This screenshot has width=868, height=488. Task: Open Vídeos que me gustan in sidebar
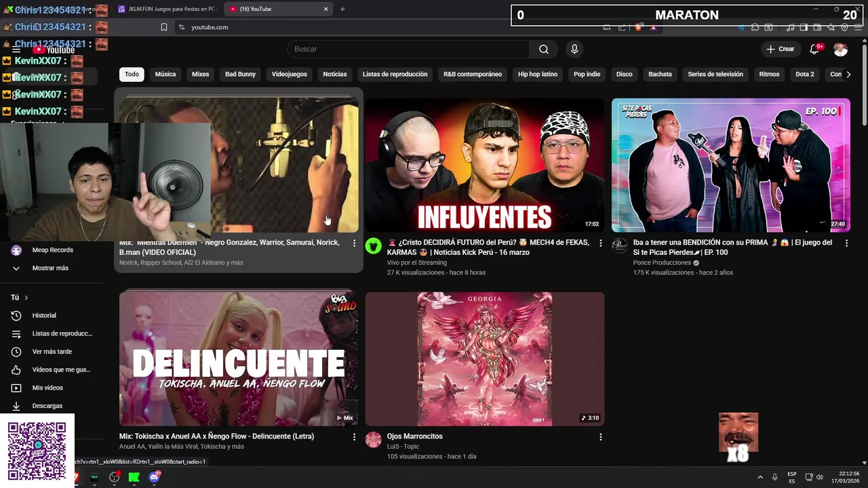61,369
